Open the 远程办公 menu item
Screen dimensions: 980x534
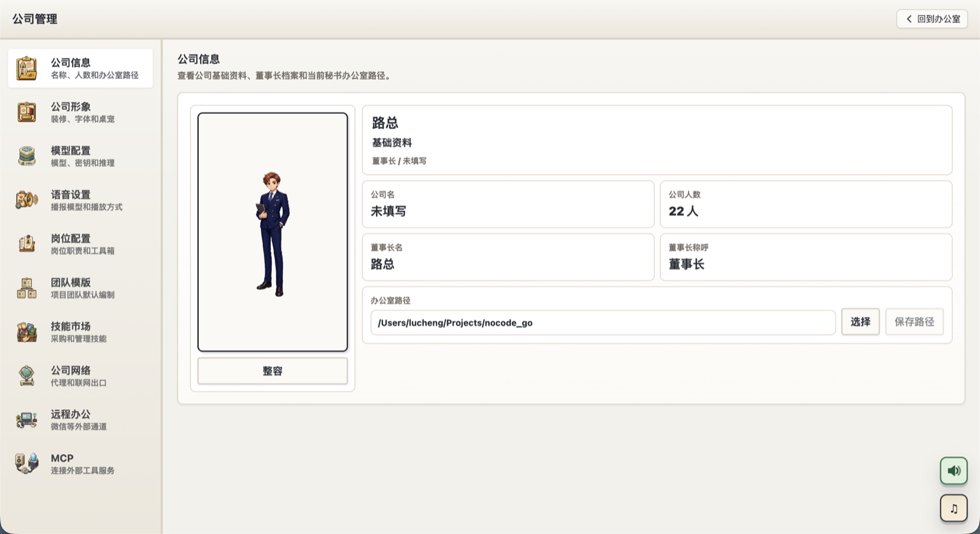tap(80, 420)
